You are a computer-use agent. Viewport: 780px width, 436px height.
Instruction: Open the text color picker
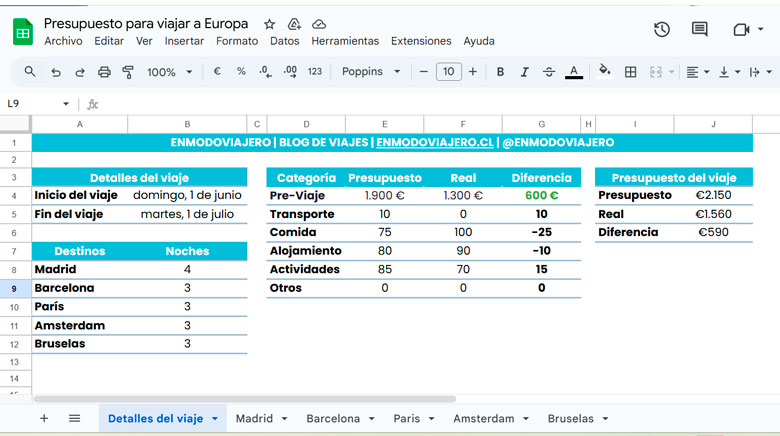(574, 73)
